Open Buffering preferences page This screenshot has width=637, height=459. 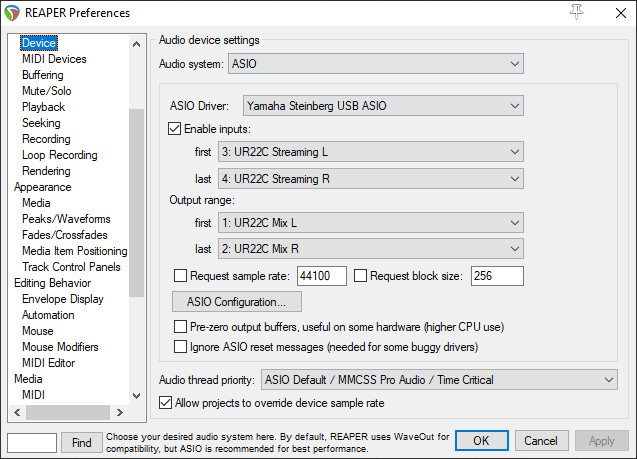pyautogui.click(x=43, y=75)
